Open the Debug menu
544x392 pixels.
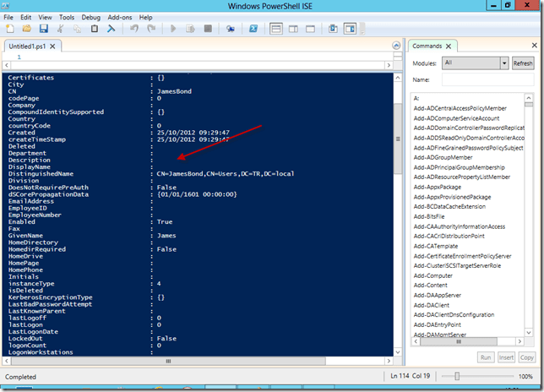point(90,17)
